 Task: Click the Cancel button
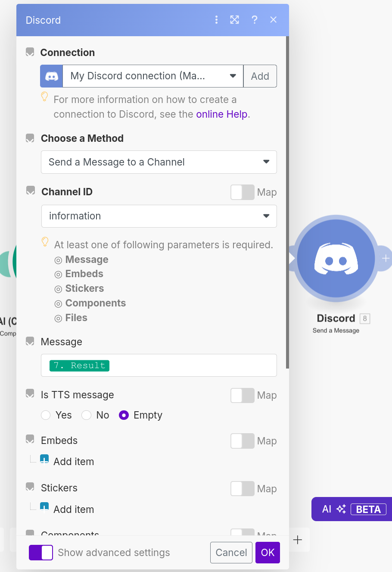pyautogui.click(x=231, y=553)
